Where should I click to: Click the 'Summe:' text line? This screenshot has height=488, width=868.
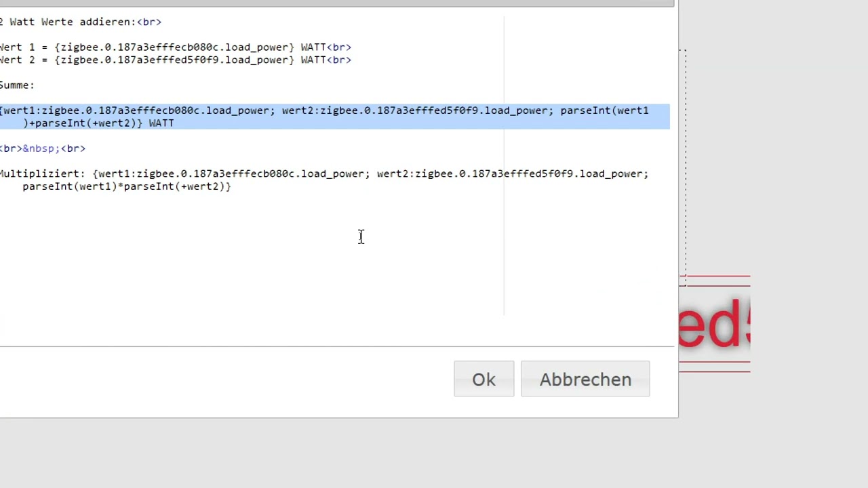[17, 85]
